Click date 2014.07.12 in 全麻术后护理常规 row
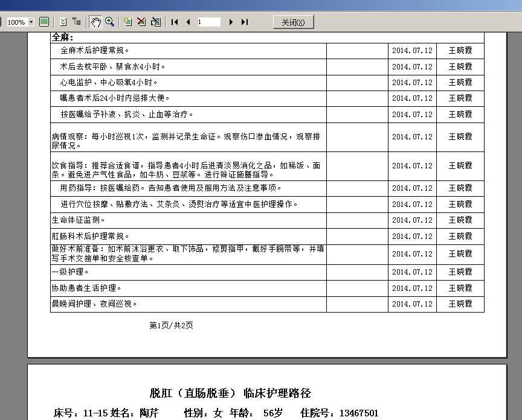The width and height of the screenshot is (522, 420). coord(412,51)
